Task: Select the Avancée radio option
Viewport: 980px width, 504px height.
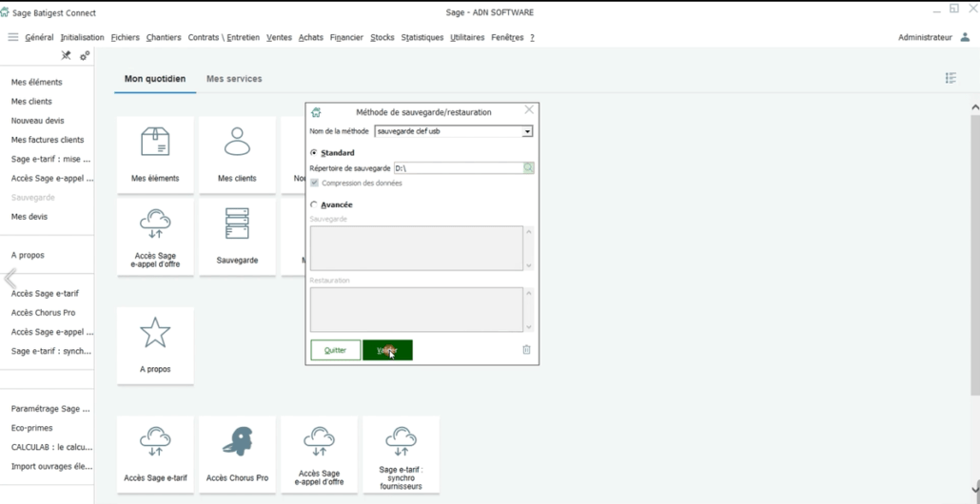Action: click(314, 204)
